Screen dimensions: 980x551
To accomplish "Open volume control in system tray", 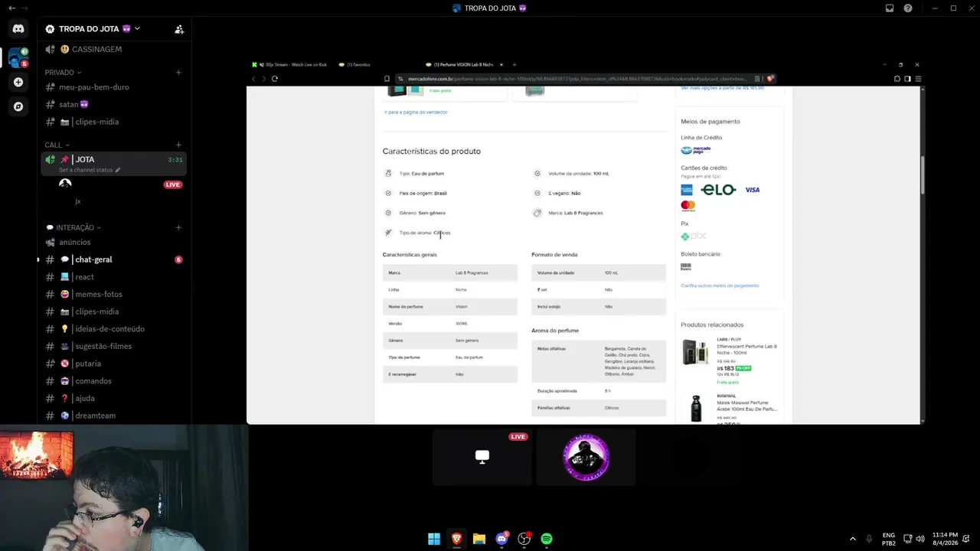I will pyautogui.click(x=920, y=539).
